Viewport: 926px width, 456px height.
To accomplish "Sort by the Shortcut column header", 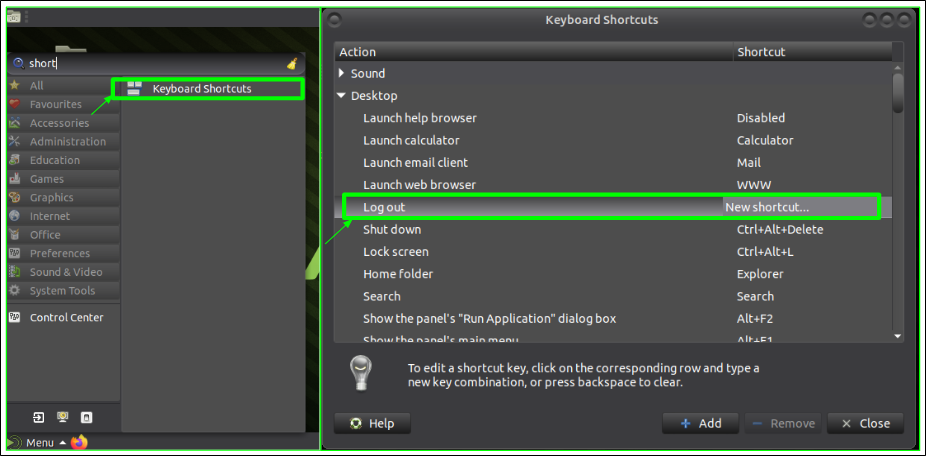I will tap(813, 52).
